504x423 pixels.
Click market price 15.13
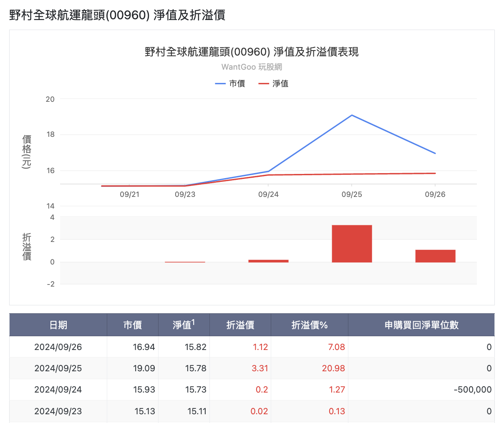tap(145, 411)
